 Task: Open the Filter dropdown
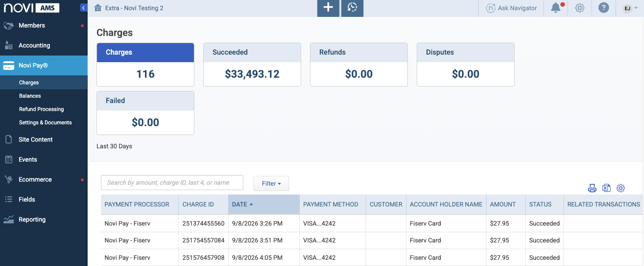click(x=271, y=183)
